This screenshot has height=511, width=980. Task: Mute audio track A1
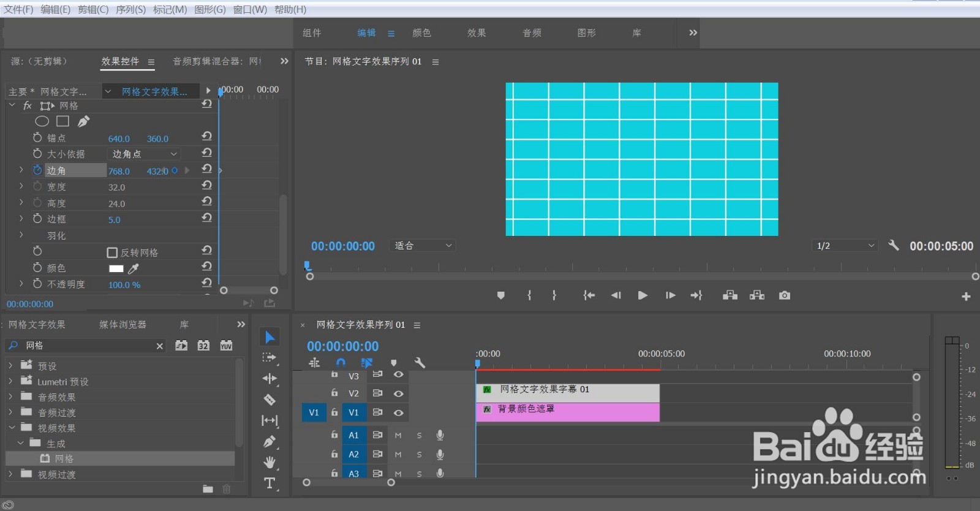coord(398,436)
